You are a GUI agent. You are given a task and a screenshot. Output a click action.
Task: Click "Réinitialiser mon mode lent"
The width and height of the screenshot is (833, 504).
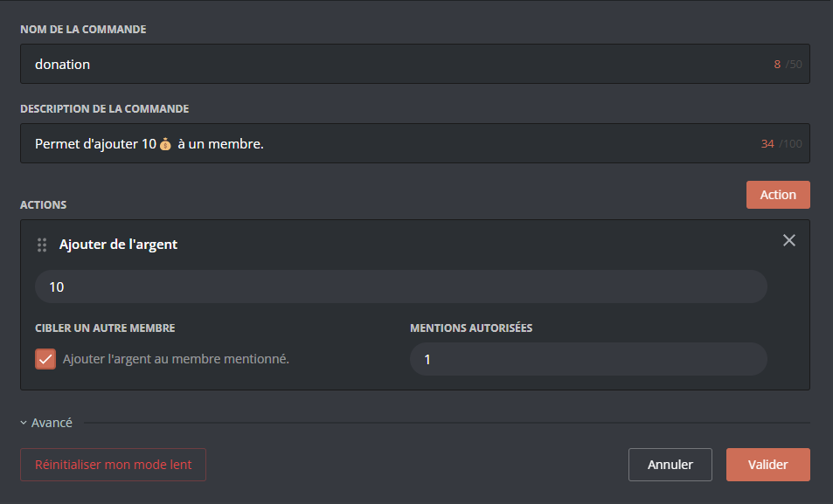tap(113, 464)
